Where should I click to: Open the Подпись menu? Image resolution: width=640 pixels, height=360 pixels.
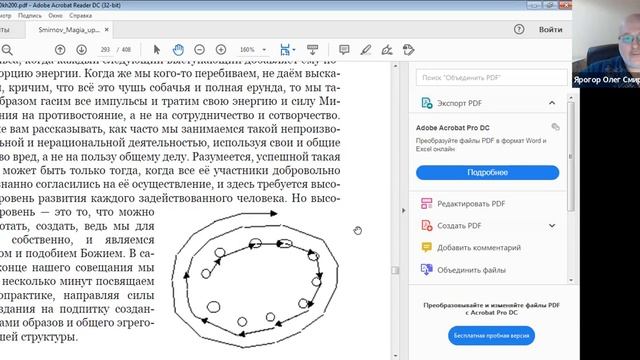(30, 16)
